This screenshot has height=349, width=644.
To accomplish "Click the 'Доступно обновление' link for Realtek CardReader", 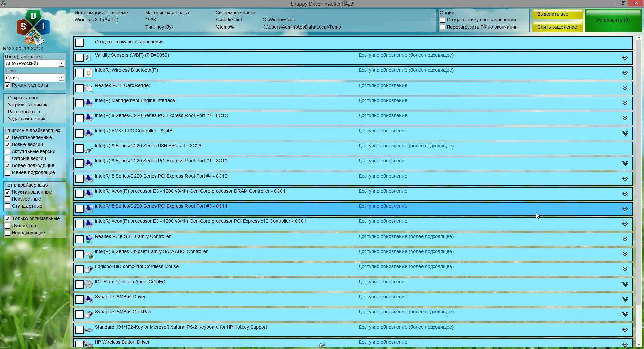I will 383,85.
